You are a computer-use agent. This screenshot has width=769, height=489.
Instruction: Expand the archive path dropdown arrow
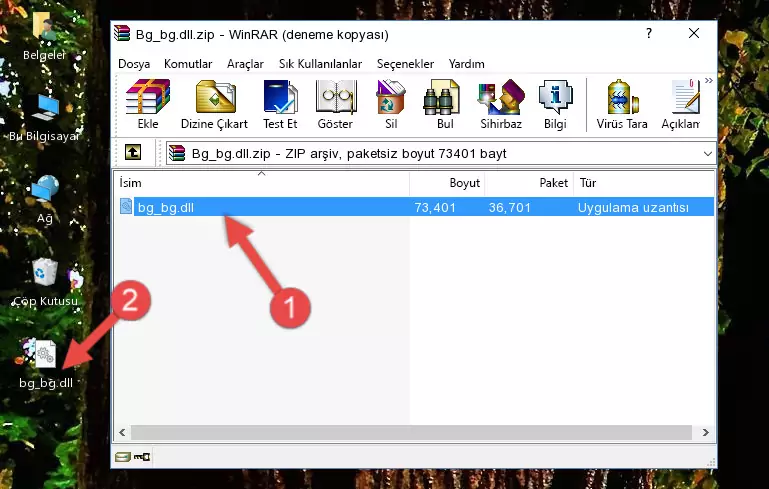pos(707,154)
